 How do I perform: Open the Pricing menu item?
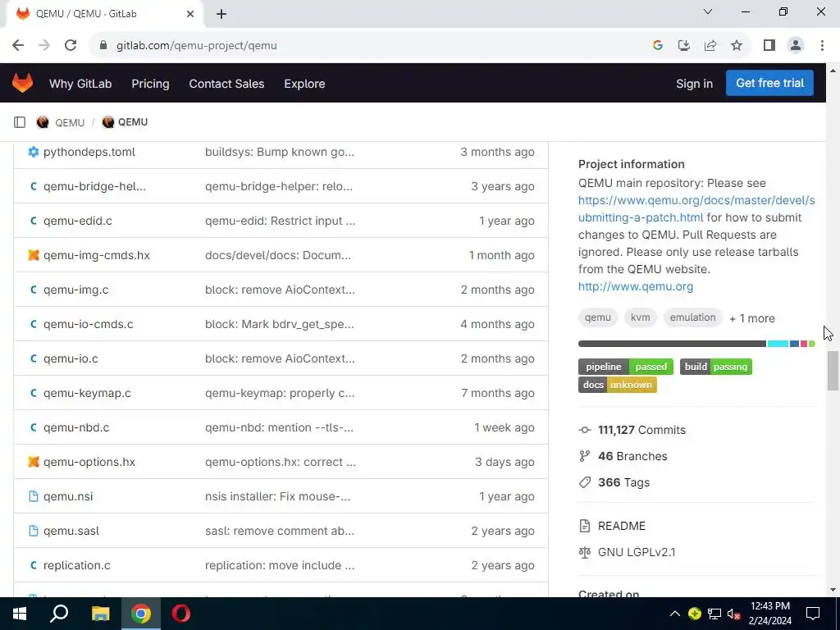click(x=151, y=84)
